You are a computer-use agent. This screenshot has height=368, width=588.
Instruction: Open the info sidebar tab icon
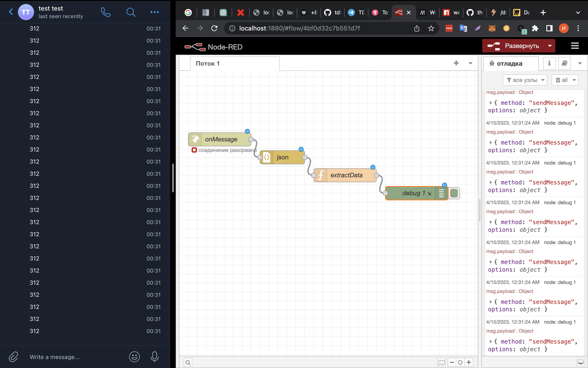(549, 63)
